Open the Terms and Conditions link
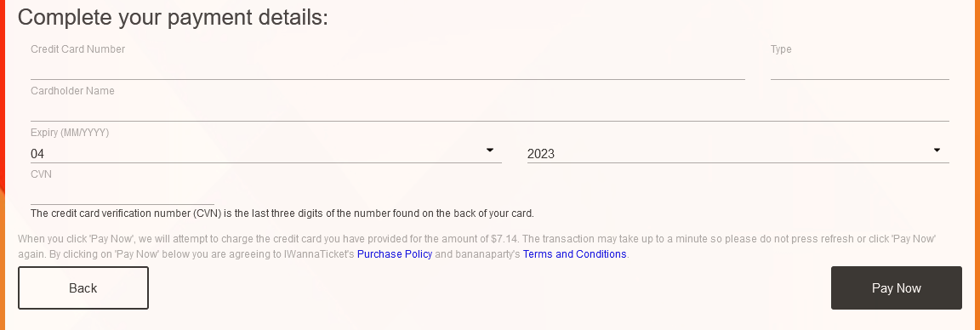980x330 pixels. pos(574,254)
